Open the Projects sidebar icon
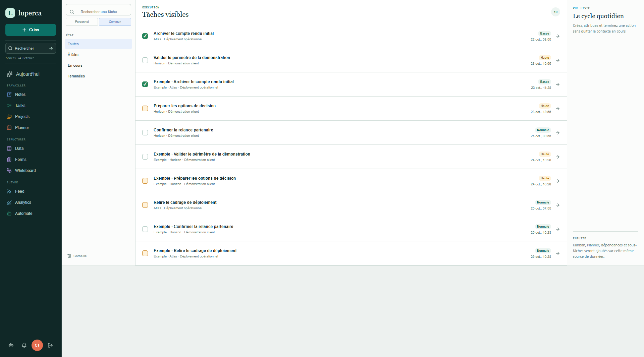This screenshot has width=644, height=357. (x=9, y=117)
